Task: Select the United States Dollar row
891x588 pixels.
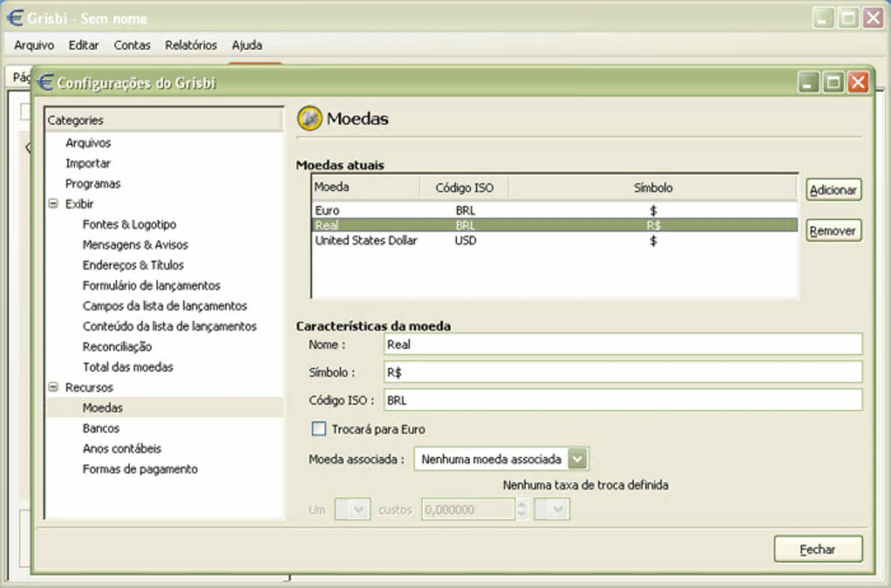Action: click(x=555, y=240)
